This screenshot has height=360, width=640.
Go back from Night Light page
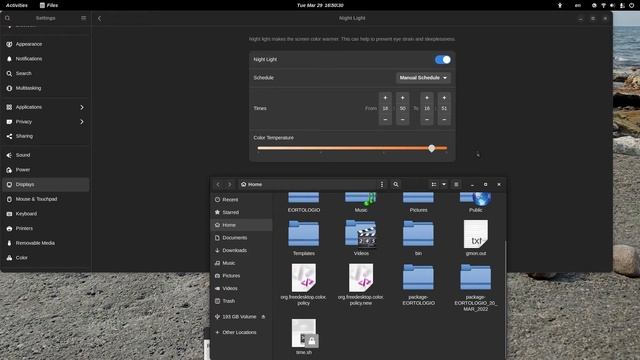[x=99, y=18]
